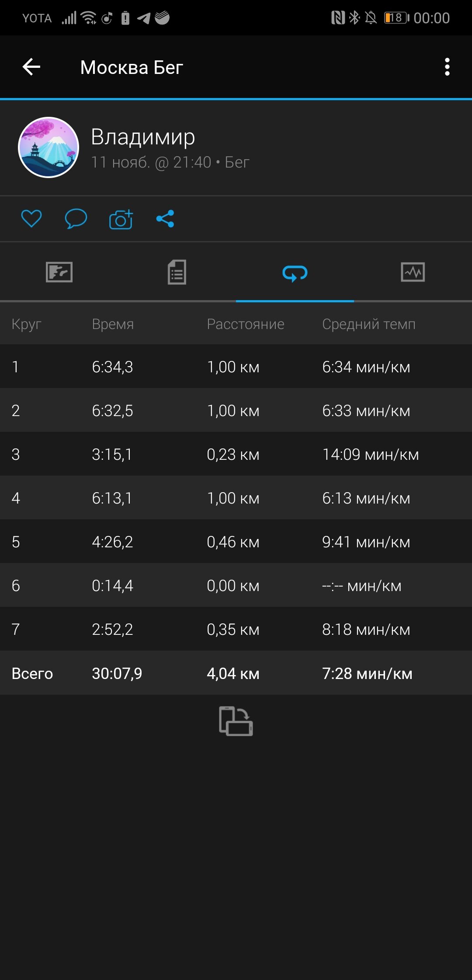Select lap 1 row with 6:34,3 time

(236, 367)
